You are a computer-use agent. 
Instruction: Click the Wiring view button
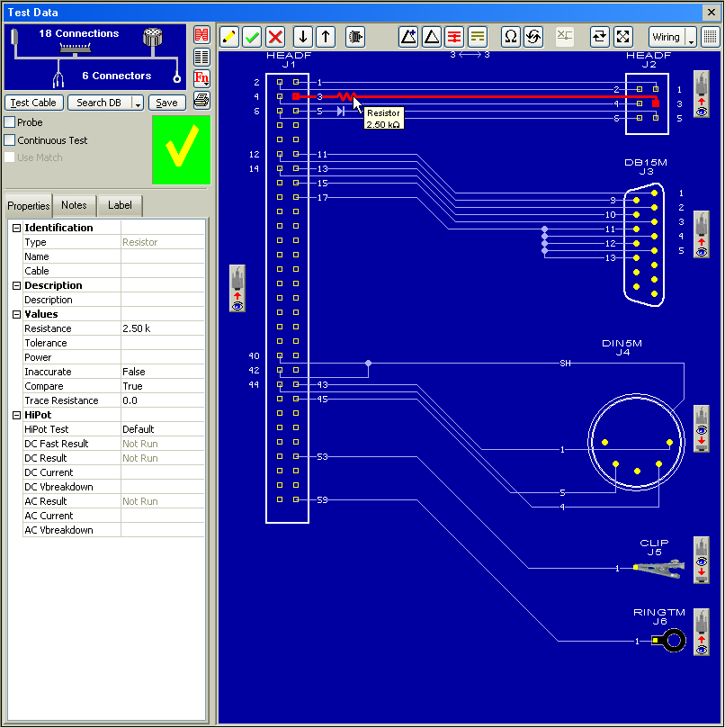[667, 37]
